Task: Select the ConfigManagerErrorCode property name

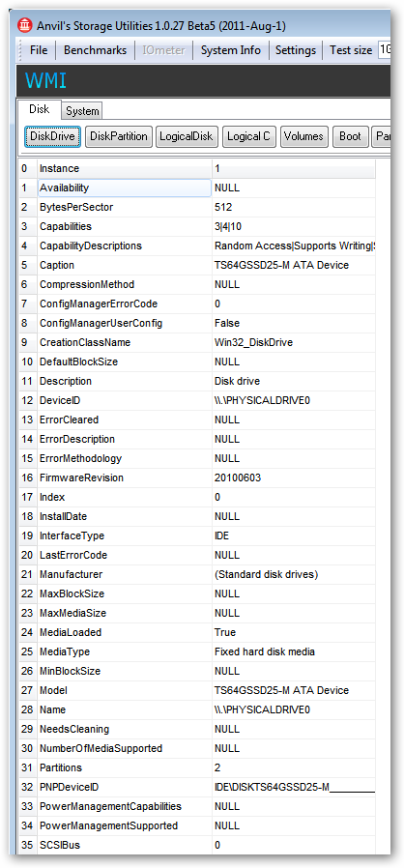Action: click(x=99, y=304)
